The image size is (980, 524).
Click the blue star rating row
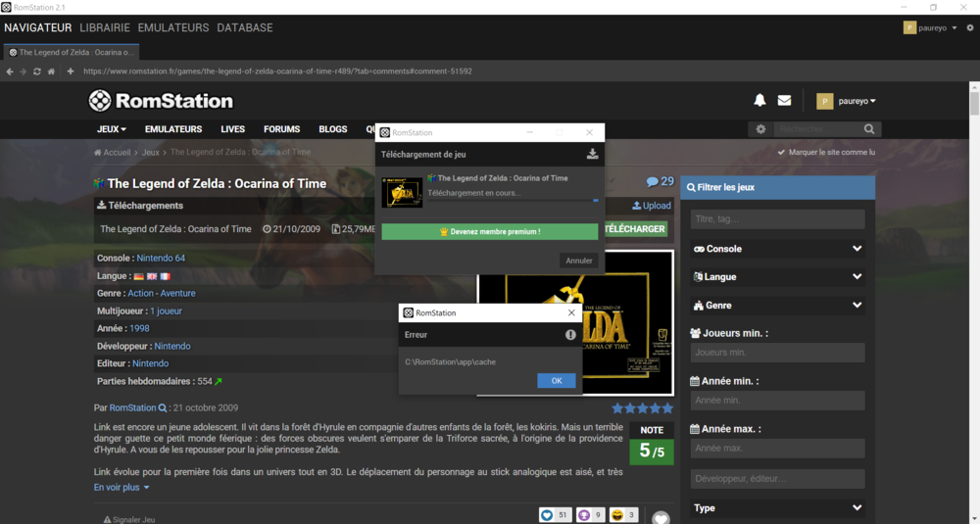pos(642,408)
